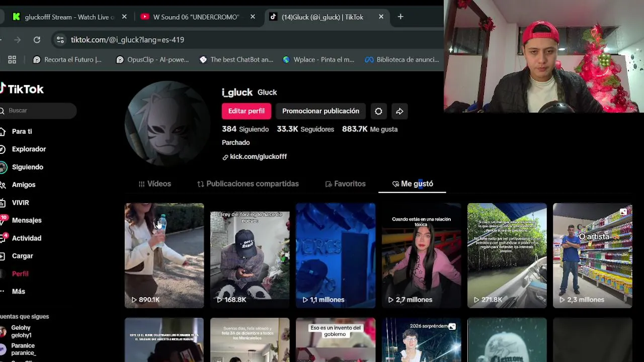Open video with 168.8K views
Image resolution: width=644 pixels, height=362 pixels.
coord(250,255)
